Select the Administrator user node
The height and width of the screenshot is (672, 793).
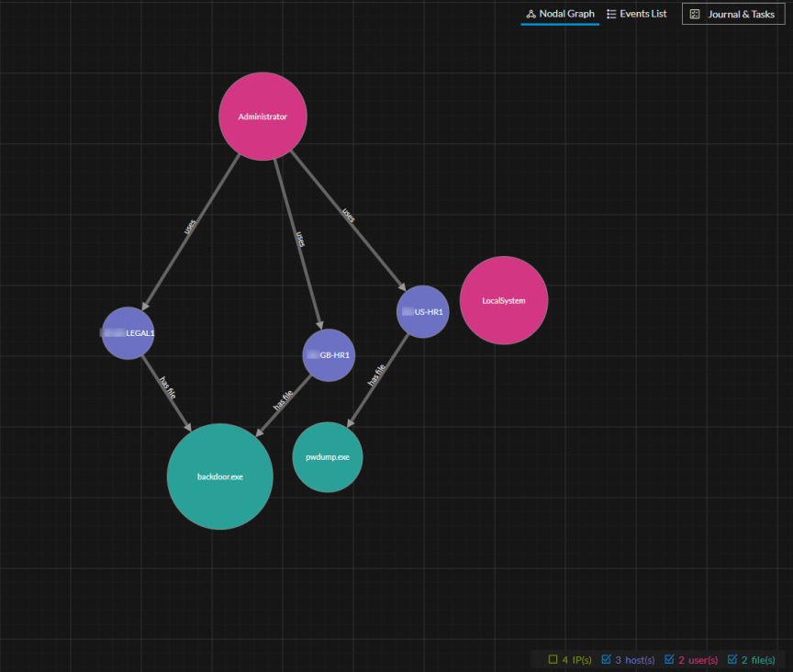point(262,117)
